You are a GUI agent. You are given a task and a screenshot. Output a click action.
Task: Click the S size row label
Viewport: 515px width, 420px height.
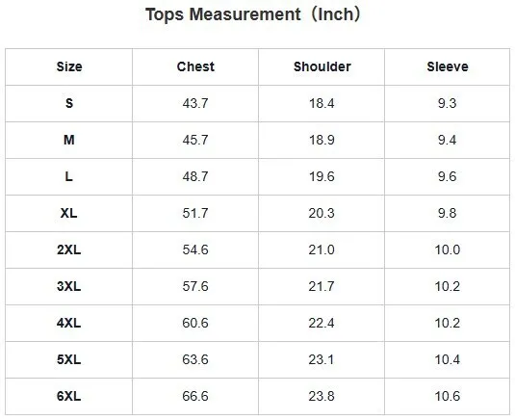(69, 103)
